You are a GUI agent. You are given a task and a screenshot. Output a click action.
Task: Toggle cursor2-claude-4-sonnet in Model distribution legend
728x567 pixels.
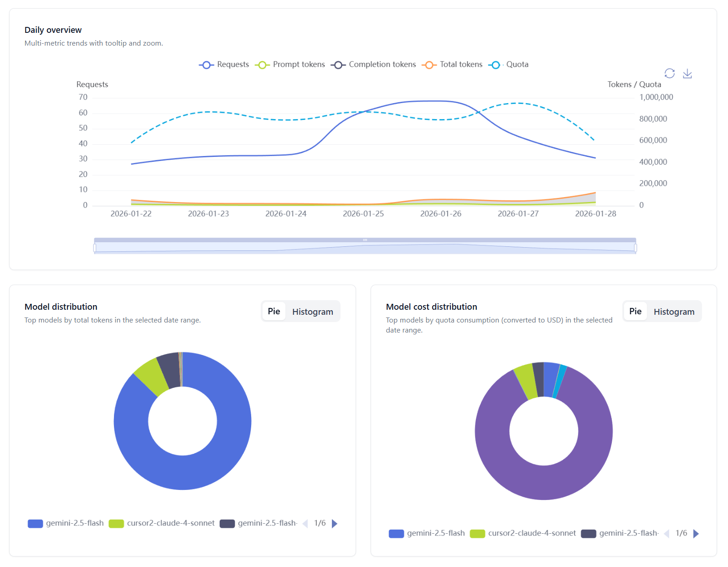161,523
